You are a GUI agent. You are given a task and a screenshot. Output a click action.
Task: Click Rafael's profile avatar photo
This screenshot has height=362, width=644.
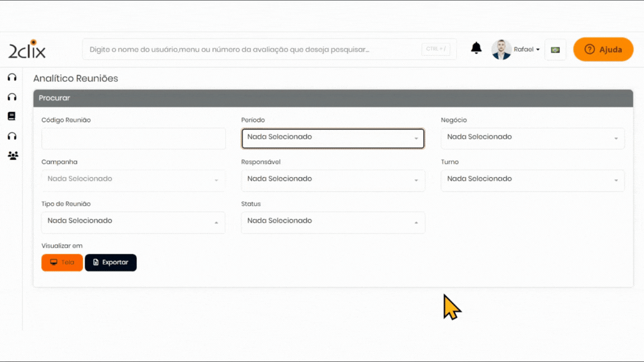pyautogui.click(x=501, y=50)
